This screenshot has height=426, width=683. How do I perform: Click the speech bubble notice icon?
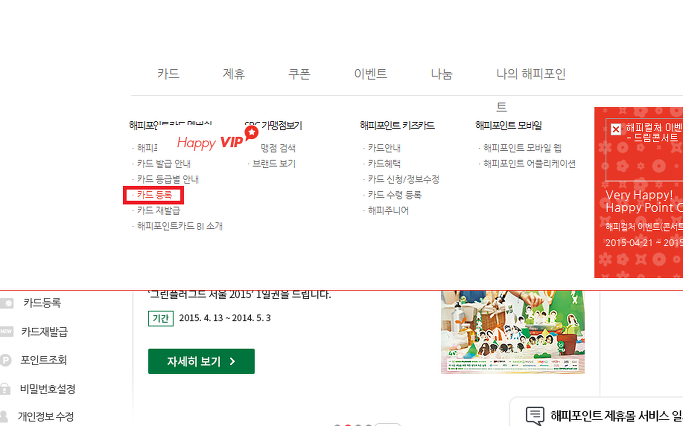[534, 415]
